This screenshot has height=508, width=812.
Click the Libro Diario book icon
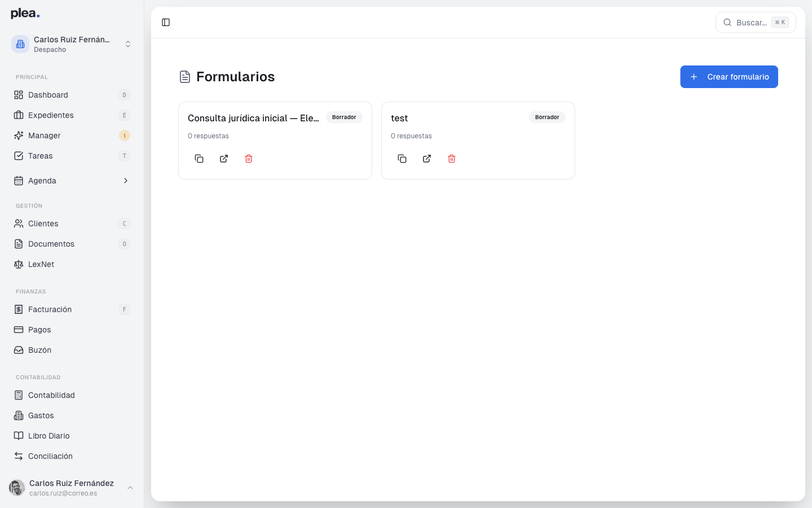click(x=19, y=436)
